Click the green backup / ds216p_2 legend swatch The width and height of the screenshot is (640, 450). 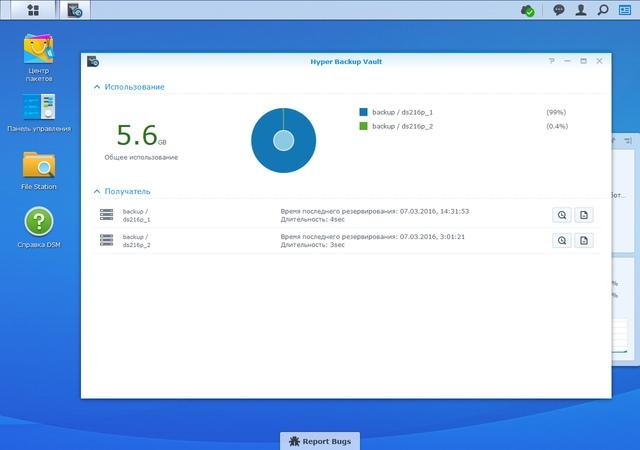coord(363,126)
